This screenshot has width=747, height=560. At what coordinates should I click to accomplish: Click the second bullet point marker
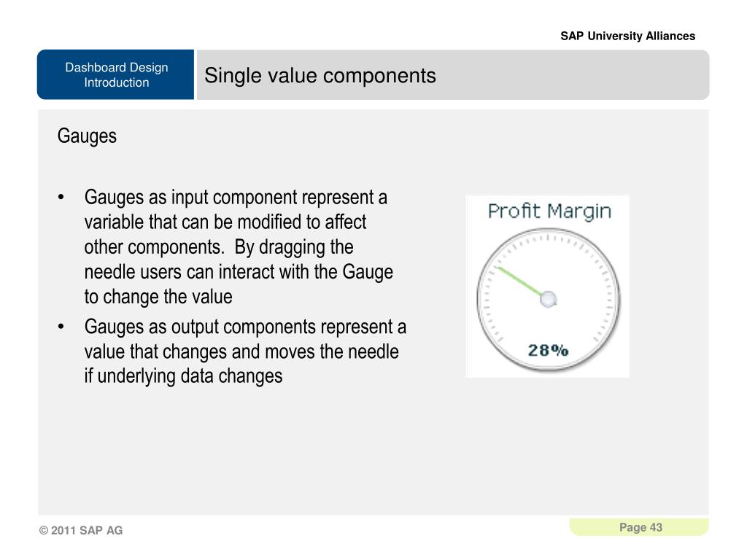tap(61, 327)
